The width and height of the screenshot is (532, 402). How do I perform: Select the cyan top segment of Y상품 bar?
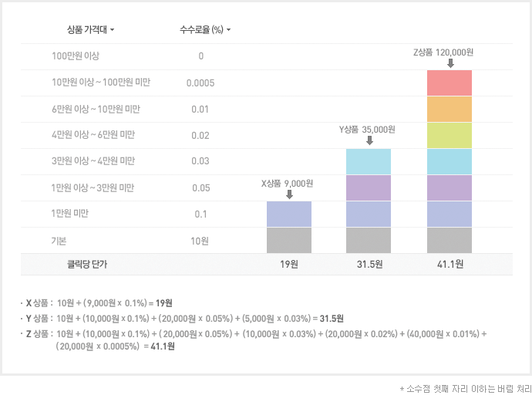click(x=369, y=161)
